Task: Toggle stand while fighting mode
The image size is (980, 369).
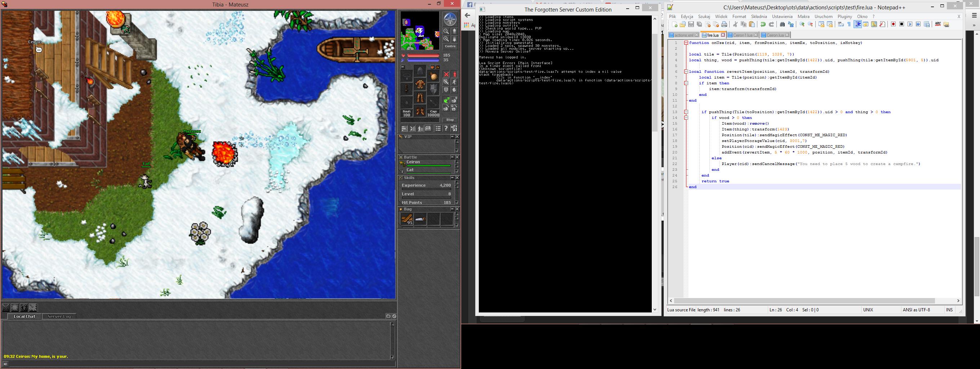Action: click(455, 74)
